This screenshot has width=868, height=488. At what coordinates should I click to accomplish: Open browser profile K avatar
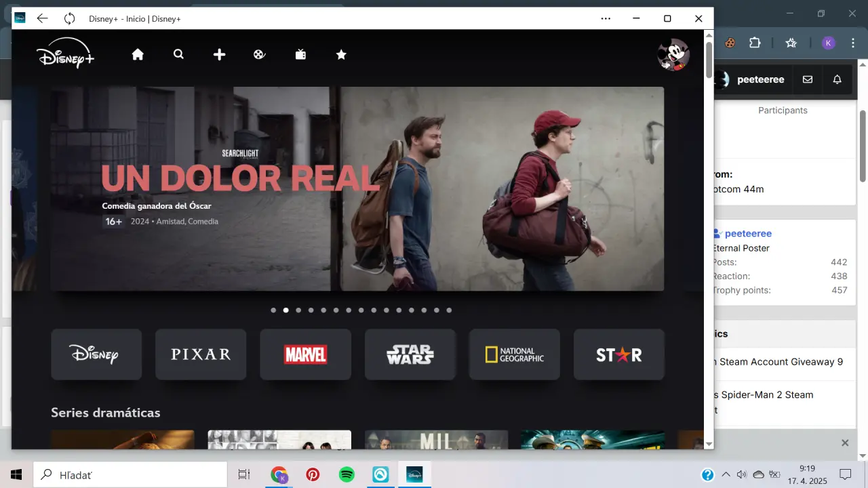828,43
